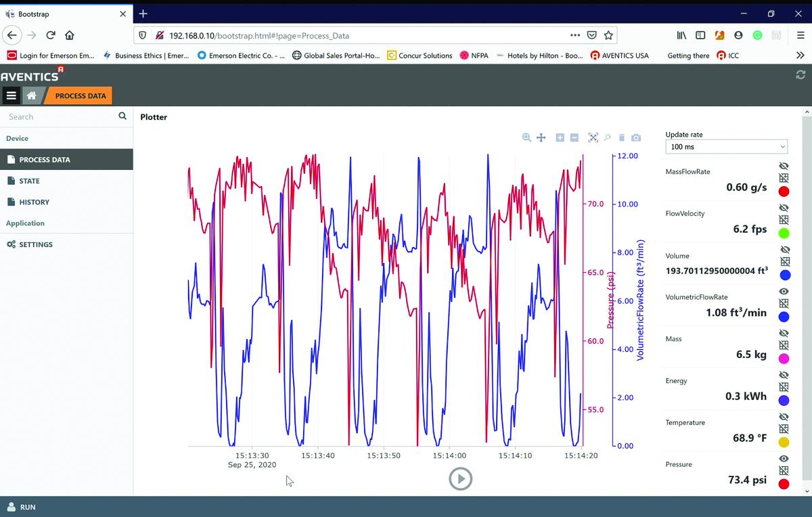Click MassFlowRate red color swatch

point(784,192)
